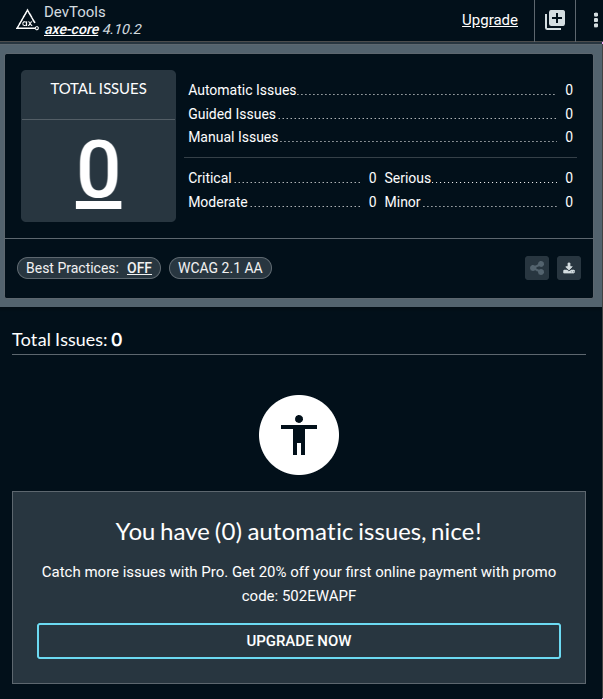Click the promo code 502EWAPF text

(x=319, y=596)
